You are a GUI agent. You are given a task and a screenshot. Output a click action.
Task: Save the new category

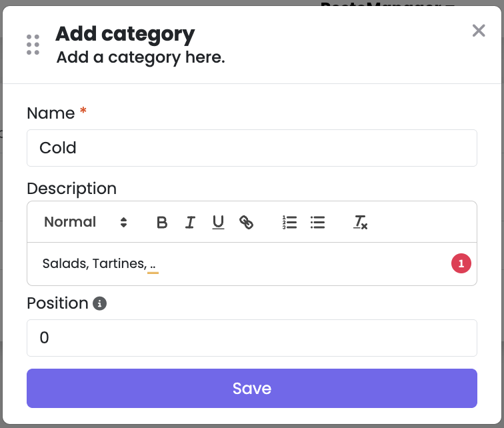pos(252,388)
